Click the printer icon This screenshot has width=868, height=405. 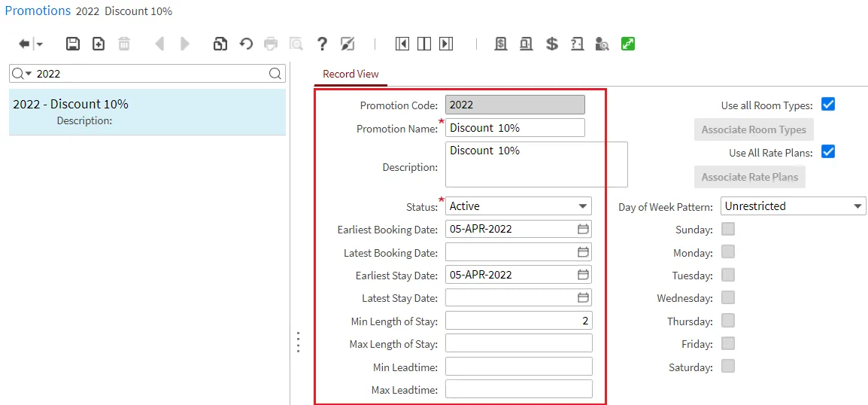coord(271,44)
